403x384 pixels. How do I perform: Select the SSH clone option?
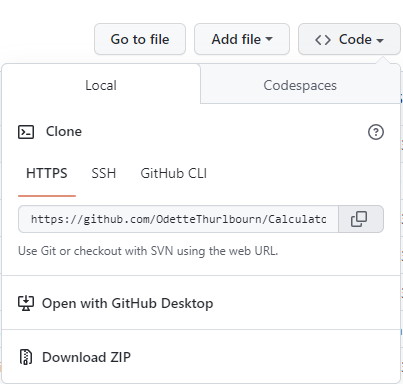[104, 174]
